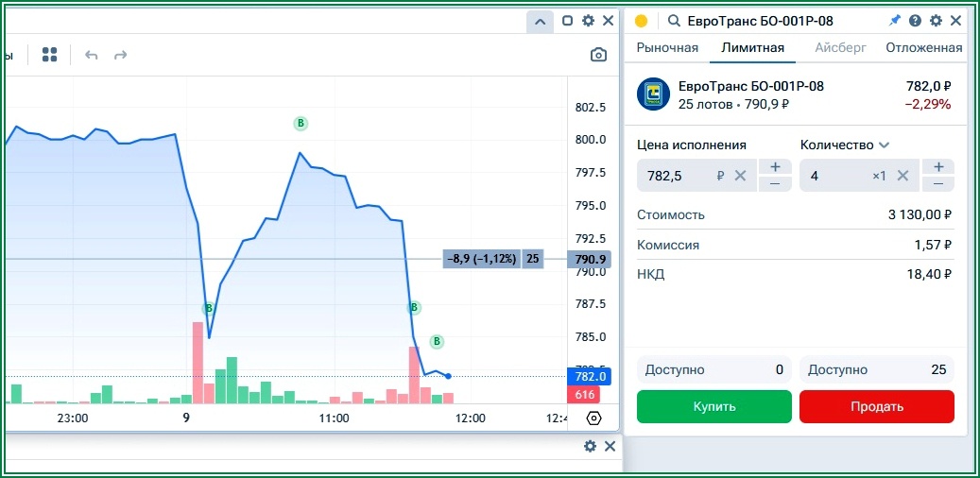Switch to Отложенная order tab
Image resolution: width=980 pixels, height=478 pixels.
923,47
